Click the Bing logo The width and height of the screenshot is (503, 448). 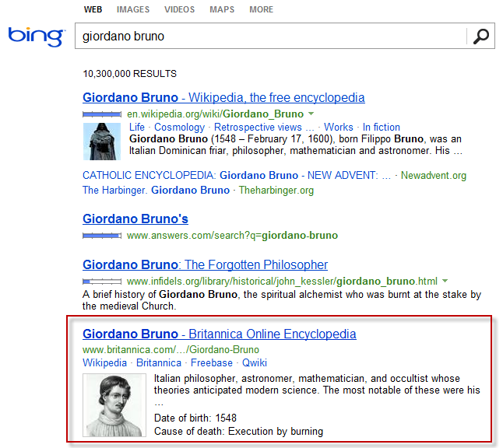37,37
